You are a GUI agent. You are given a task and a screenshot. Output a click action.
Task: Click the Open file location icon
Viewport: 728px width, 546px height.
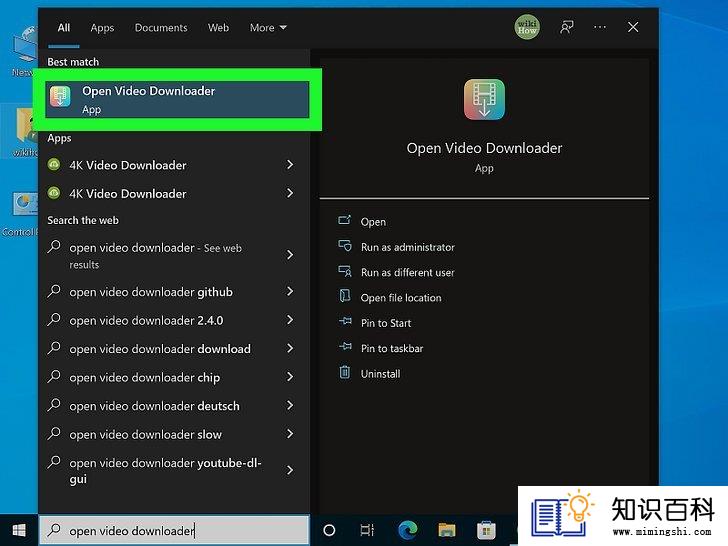pos(344,296)
